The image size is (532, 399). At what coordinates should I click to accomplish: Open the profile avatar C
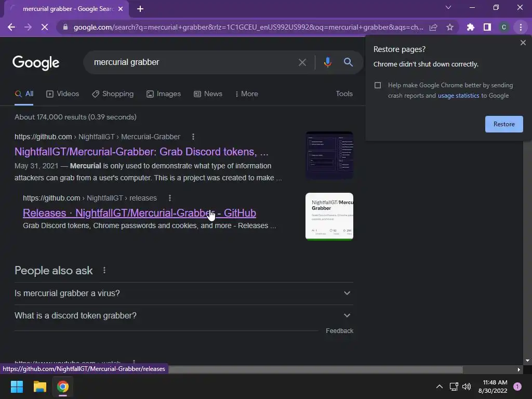(x=504, y=27)
